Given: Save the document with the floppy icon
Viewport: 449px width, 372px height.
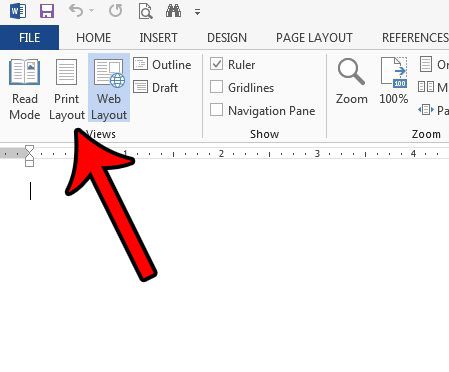Looking at the screenshot, I should (x=47, y=11).
